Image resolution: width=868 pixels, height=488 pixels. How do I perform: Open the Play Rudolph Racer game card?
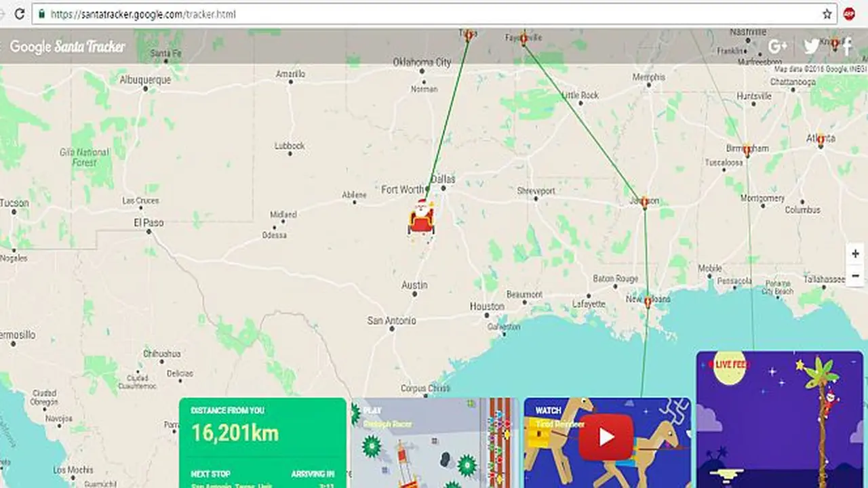(x=435, y=443)
